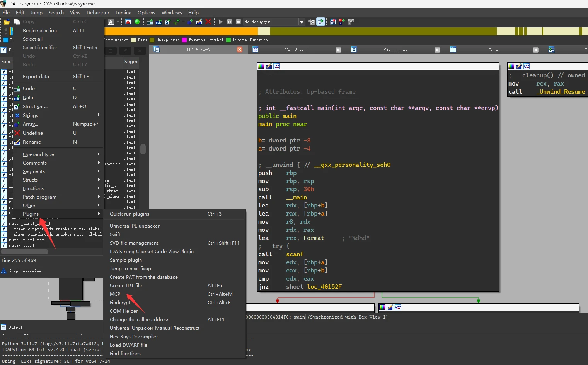
Task: Select 'SVD file management' plugin
Action: (x=175, y=243)
